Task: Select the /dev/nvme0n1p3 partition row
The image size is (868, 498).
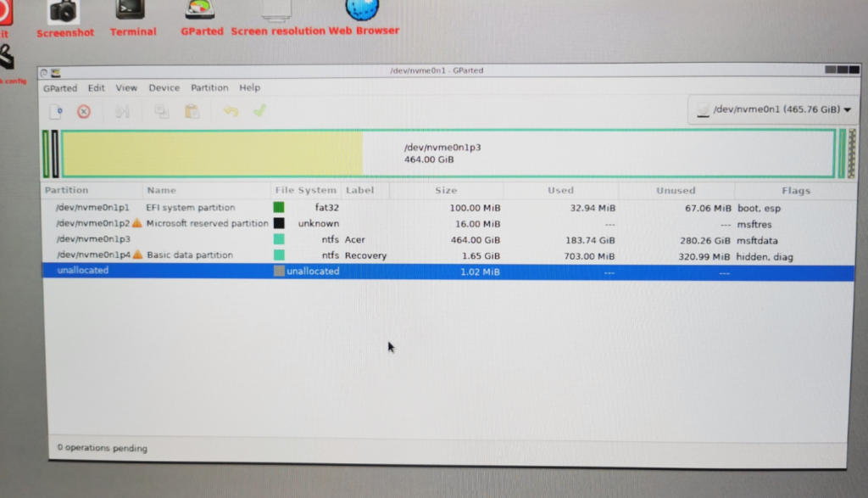Action: pyautogui.click(x=448, y=240)
